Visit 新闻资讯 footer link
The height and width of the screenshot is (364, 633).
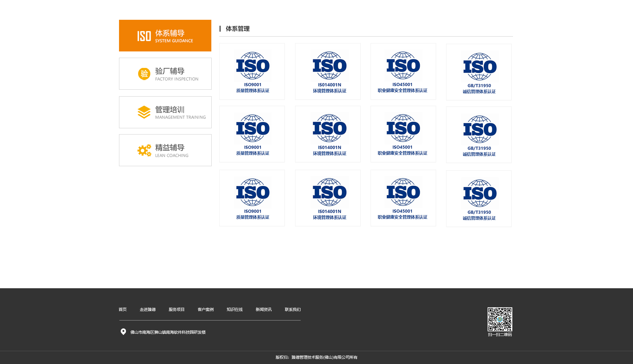263,310
